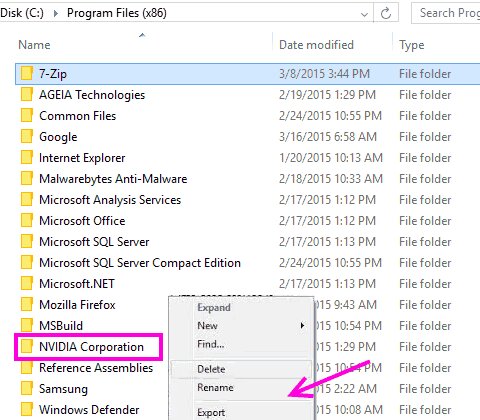Click the Microsoft SQL Server folder icon
The height and width of the screenshot is (420, 480).
[27, 242]
